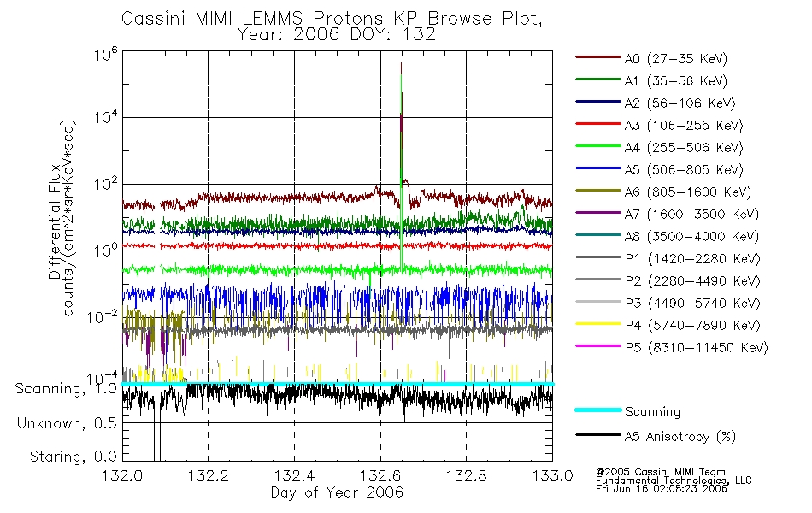
Task: Click the dark red A0 legend line swatch
Action: click(598, 57)
